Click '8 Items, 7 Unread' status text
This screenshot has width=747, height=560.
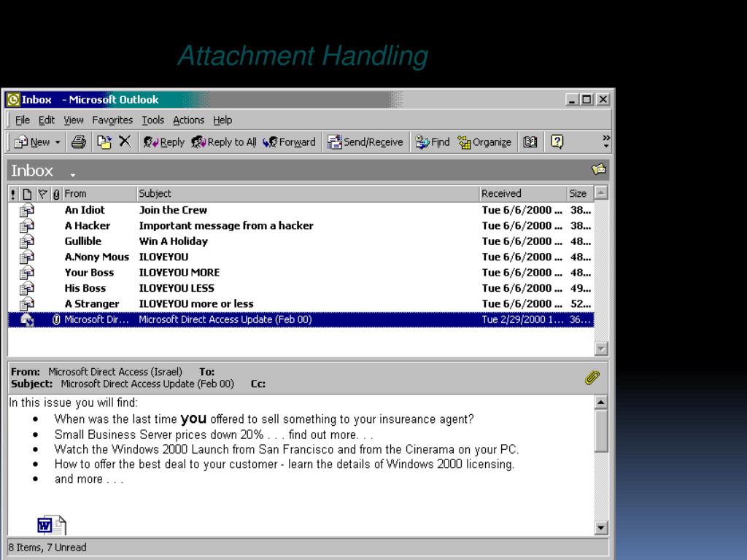[x=47, y=547]
